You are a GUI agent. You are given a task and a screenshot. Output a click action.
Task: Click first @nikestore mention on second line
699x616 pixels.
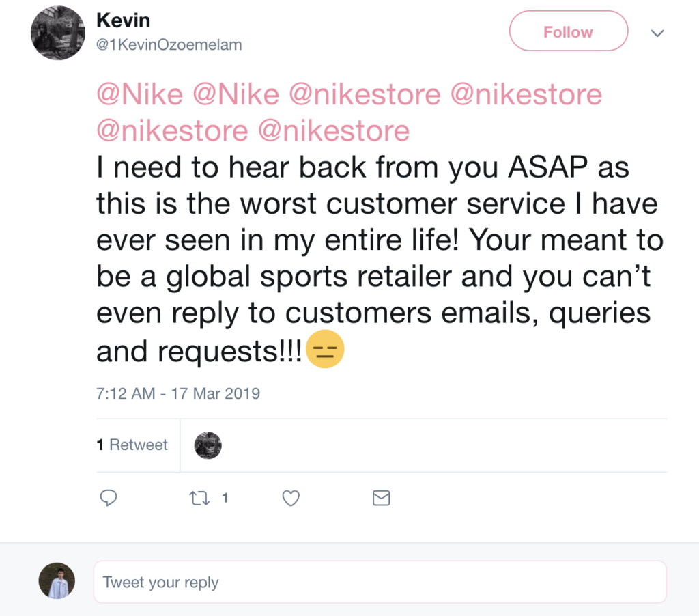pos(172,130)
